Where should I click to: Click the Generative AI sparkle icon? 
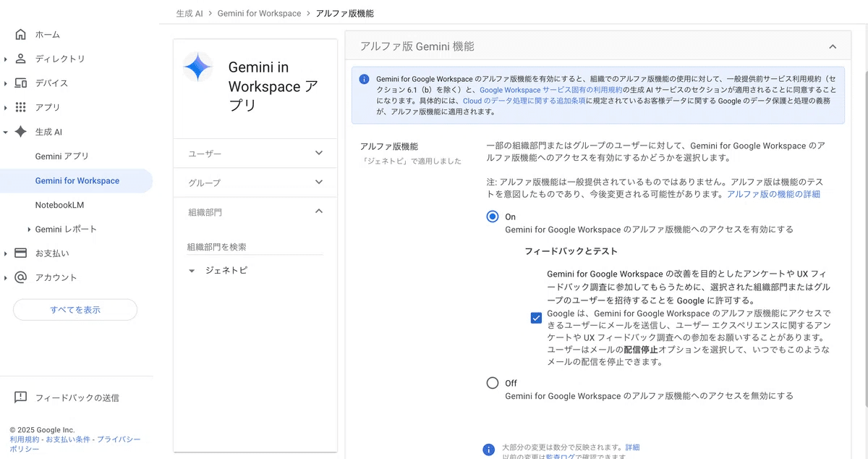tap(20, 132)
